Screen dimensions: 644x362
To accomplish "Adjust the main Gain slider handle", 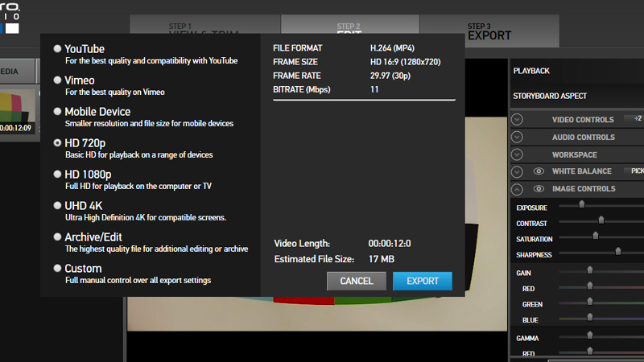I will click(590, 269).
